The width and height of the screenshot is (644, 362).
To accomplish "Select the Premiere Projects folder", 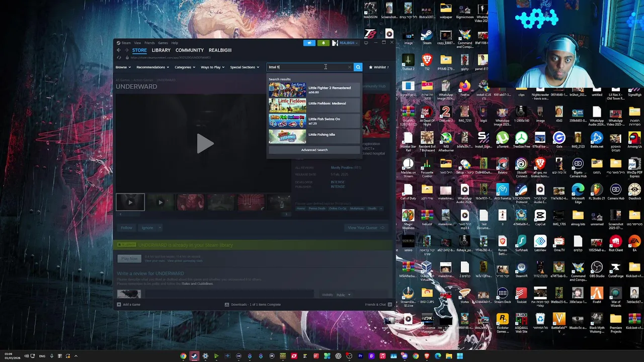I will click(x=615, y=323).
